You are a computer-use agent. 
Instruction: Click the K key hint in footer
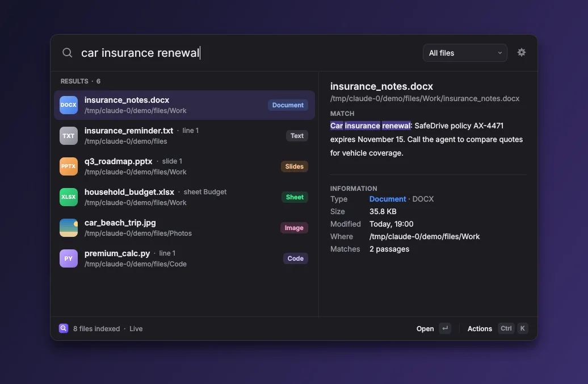[x=522, y=328]
